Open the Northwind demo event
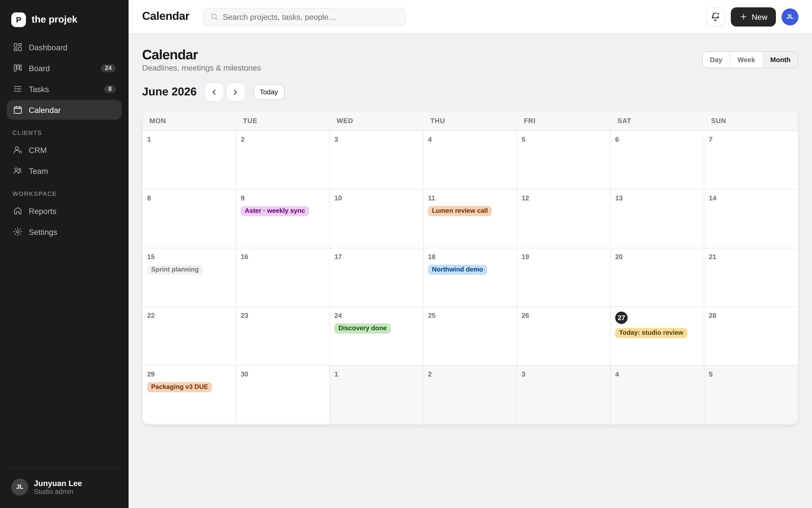The image size is (812, 508). (457, 270)
